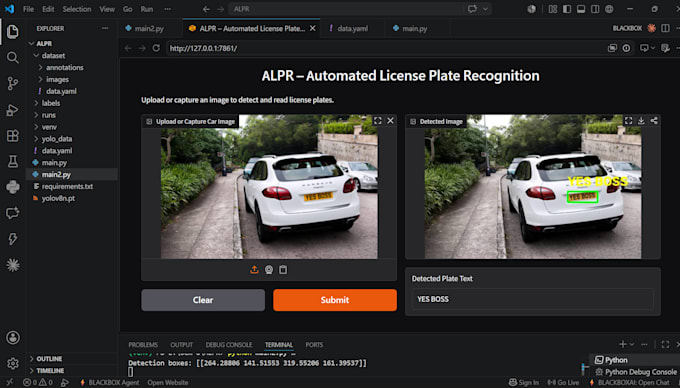View the Detected Image fullscreen
This screenshot has height=388, width=680.
tap(628, 121)
